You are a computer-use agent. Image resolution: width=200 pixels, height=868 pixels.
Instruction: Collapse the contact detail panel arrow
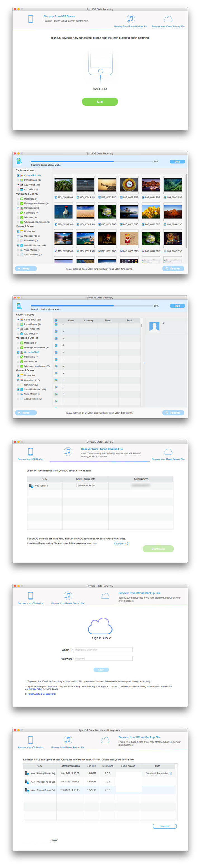tap(144, 363)
